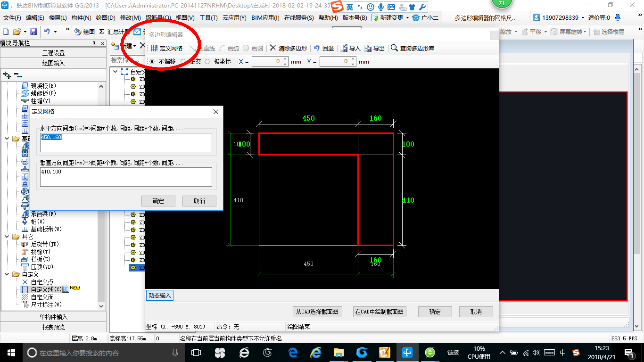This screenshot has height=362, width=644.
Task: Select 柱帽(V) tree item
Action: (36, 101)
